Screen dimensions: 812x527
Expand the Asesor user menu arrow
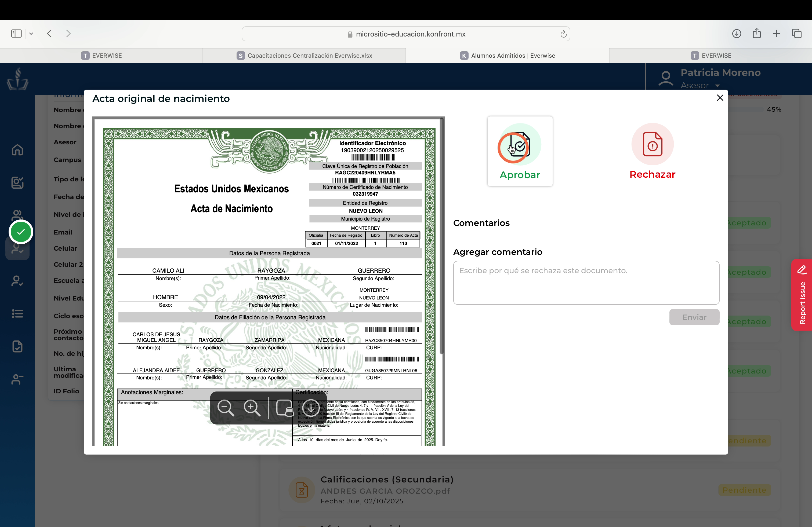(x=717, y=86)
